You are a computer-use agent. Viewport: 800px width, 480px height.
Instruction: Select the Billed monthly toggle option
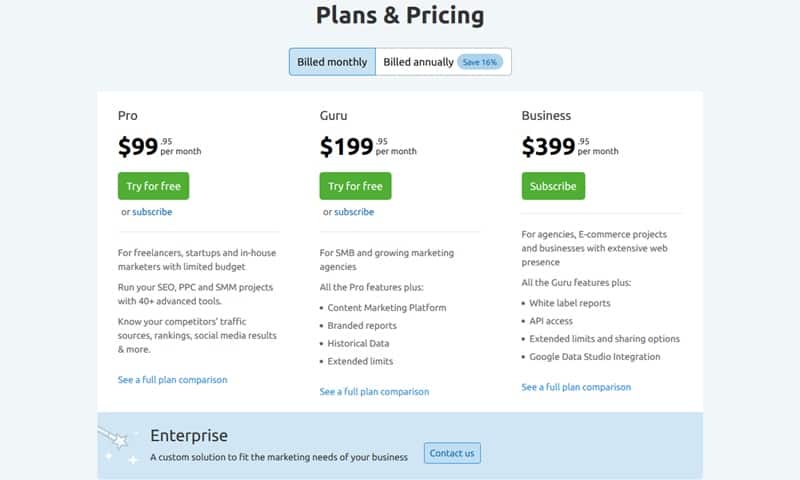pyautogui.click(x=332, y=62)
